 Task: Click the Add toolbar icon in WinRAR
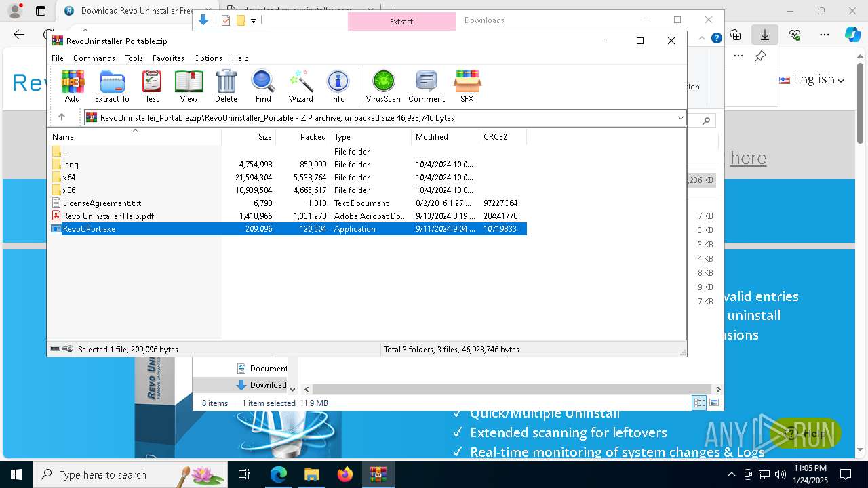pyautogui.click(x=73, y=86)
